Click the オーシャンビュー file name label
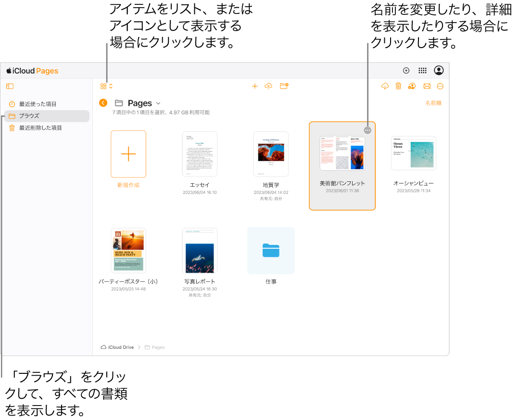The image size is (519, 420). coord(413,183)
